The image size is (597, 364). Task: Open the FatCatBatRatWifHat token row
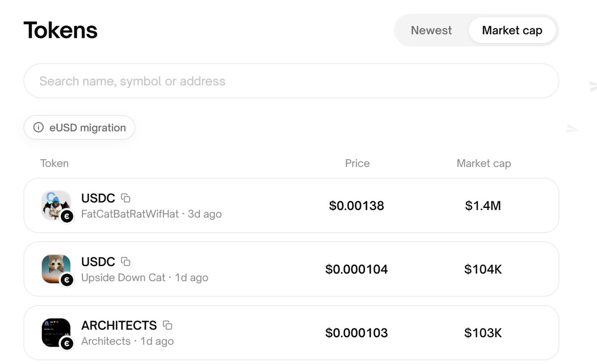pyautogui.click(x=291, y=205)
